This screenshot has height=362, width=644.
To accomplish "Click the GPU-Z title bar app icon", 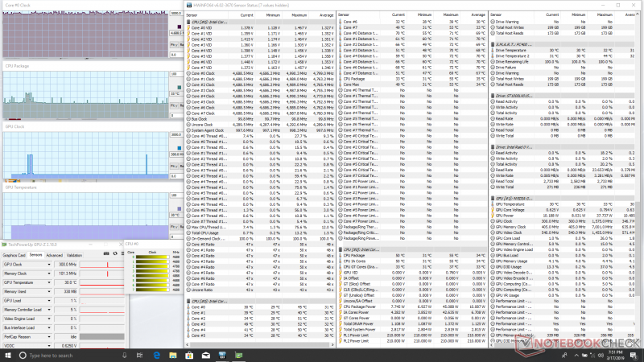I will [x=4, y=245].
